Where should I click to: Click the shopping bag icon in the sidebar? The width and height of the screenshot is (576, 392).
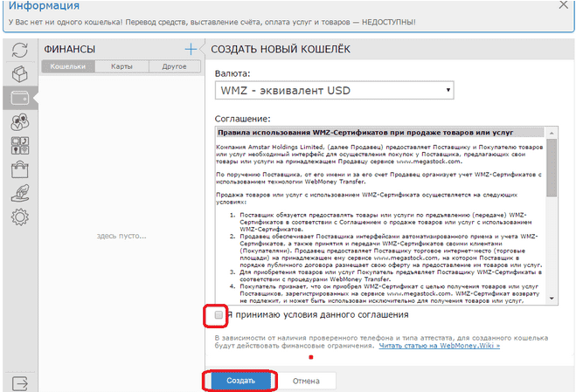click(x=18, y=169)
